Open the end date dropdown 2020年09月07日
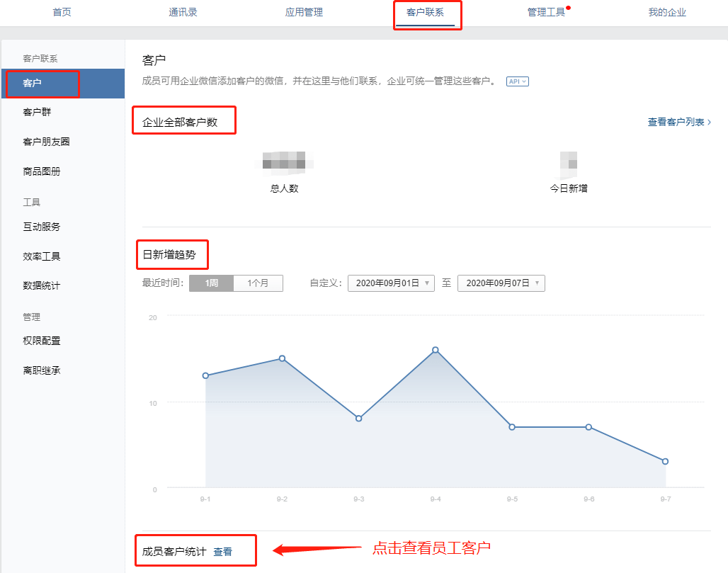 coord(501,283)
